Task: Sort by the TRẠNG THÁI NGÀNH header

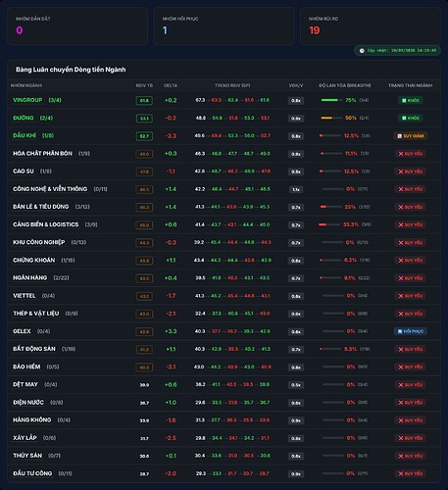Action: pyautogui.click(x=411, y=85)
